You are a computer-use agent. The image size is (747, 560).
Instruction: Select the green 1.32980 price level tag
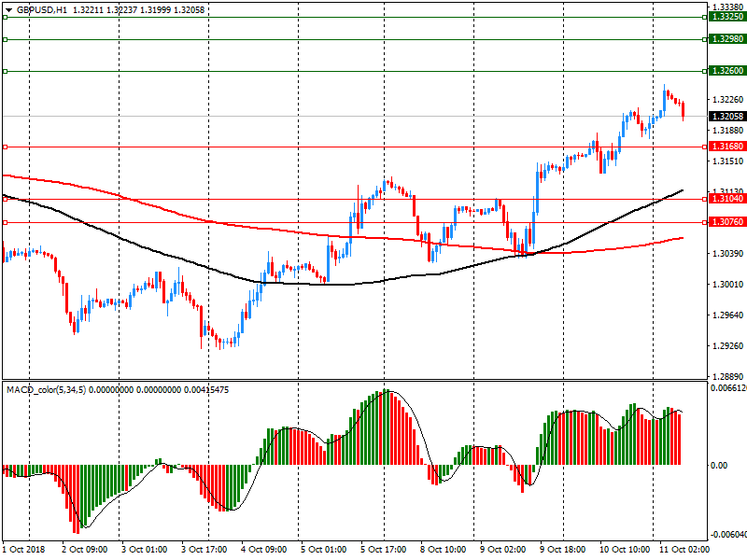tap(726, 39)
